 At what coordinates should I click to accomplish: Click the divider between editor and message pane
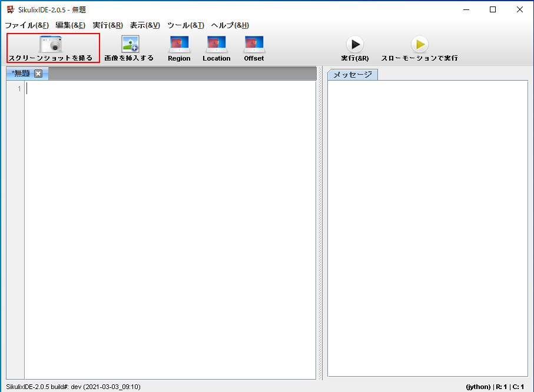pos(321,230)
